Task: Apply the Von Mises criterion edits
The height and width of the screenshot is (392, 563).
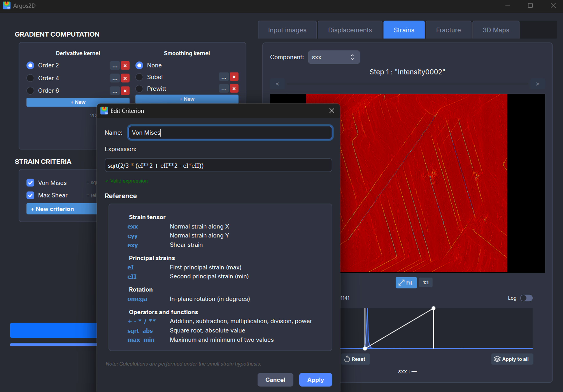Action: click(x=315, y=379)
